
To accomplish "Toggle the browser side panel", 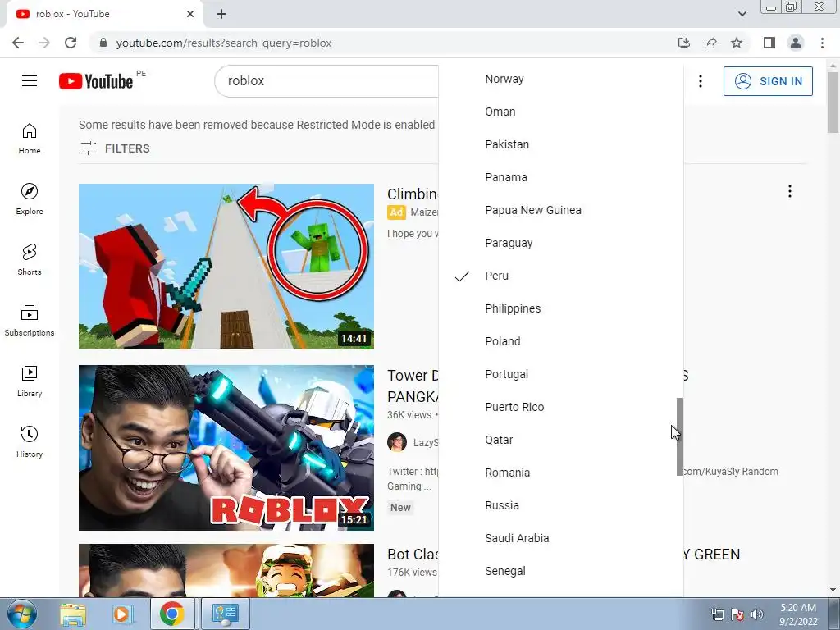I will click(769, 43).
